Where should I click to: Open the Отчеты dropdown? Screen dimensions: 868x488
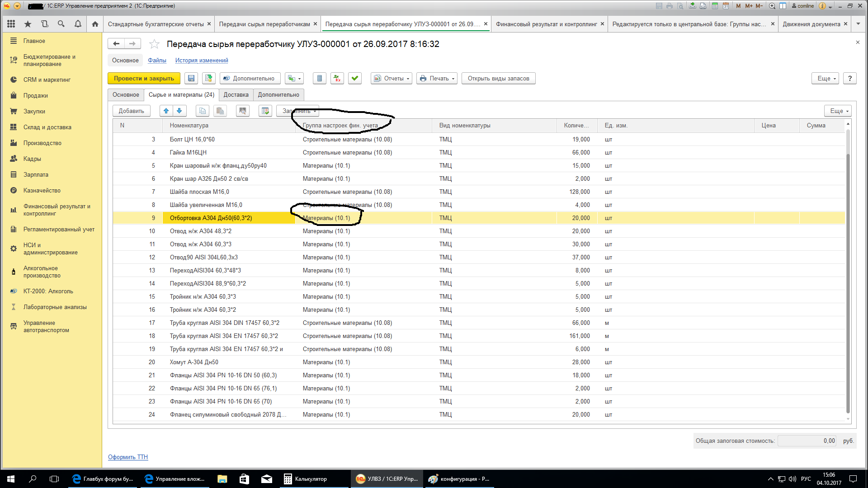392,78
